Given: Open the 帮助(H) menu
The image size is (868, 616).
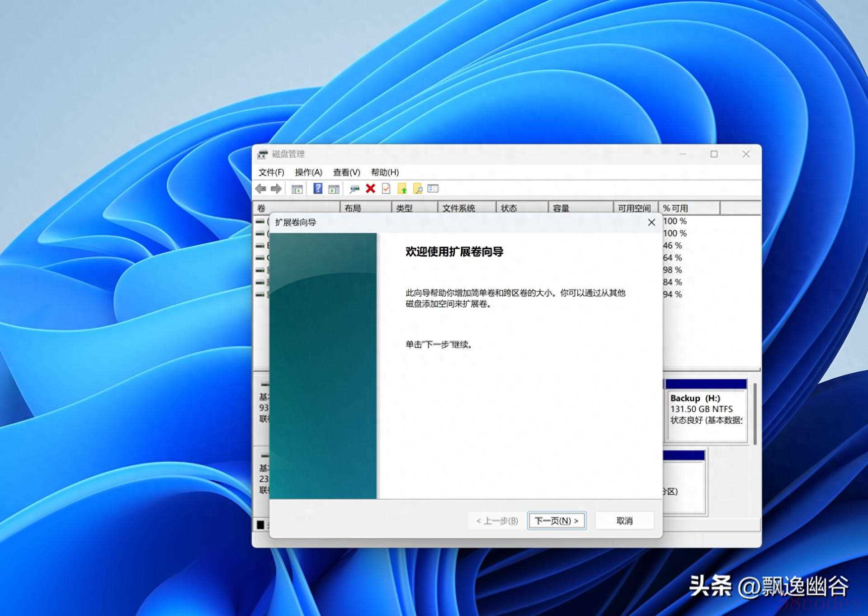Looking at the screenshot, I should (x=385, y=172).
